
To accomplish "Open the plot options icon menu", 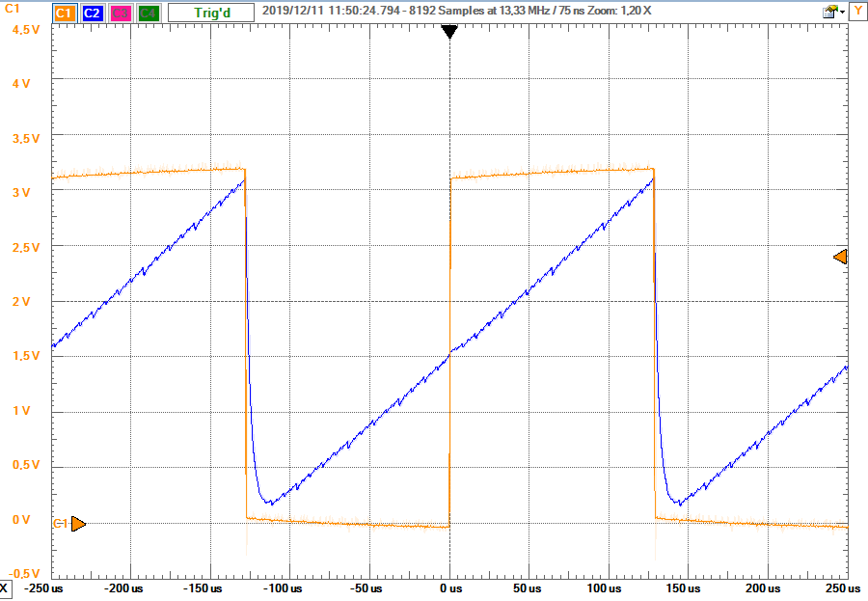I will (x=828, y=13).
